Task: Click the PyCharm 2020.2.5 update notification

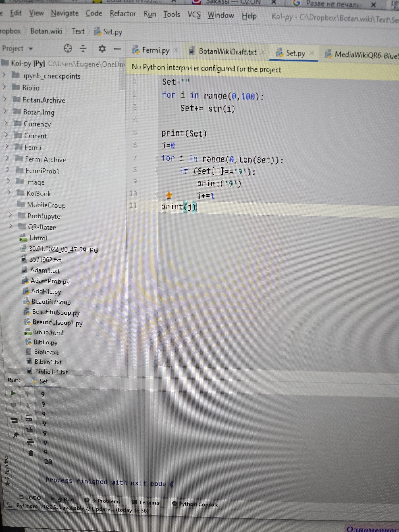Action: (x=82, y=508)
